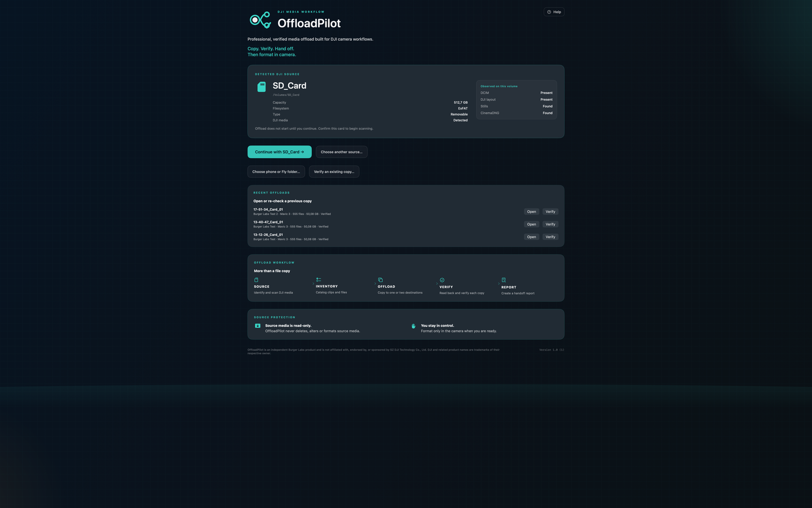Viewport: 812px width, 508px height.
Task: Click the Source step icon in workflow
Action: [257, 280]
